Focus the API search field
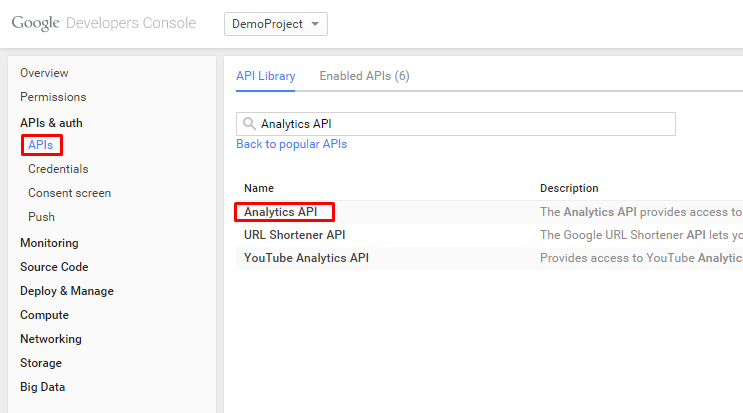Image resolution: width=743 pixels, height=413 pixels. [456, 124]
